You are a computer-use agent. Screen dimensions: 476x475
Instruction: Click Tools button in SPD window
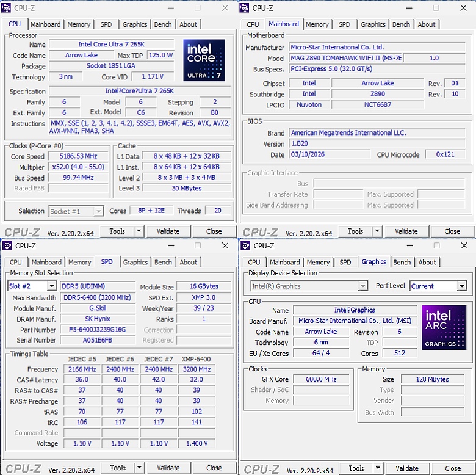pos(118,468)
